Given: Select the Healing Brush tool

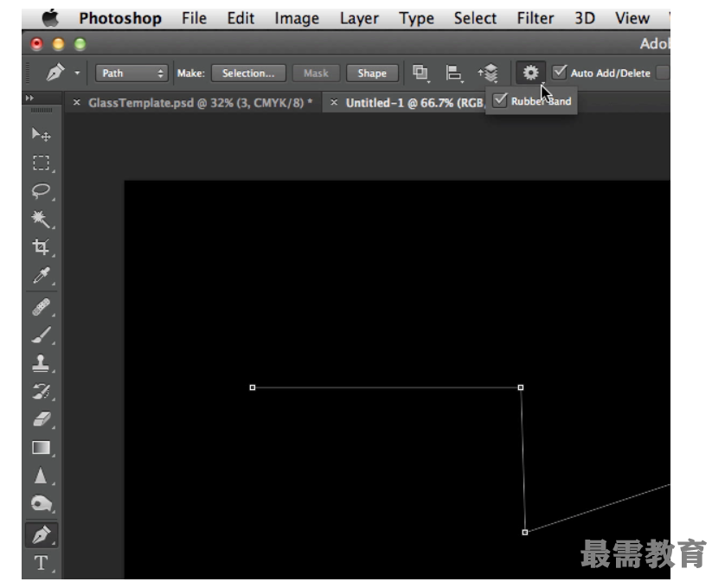Looking at the screenshot, I should 41,307.
